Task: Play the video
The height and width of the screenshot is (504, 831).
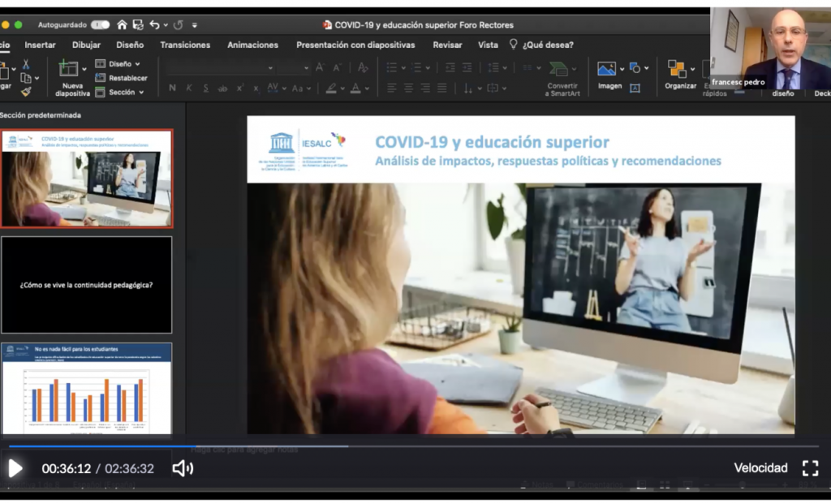Action: (15, 468)
